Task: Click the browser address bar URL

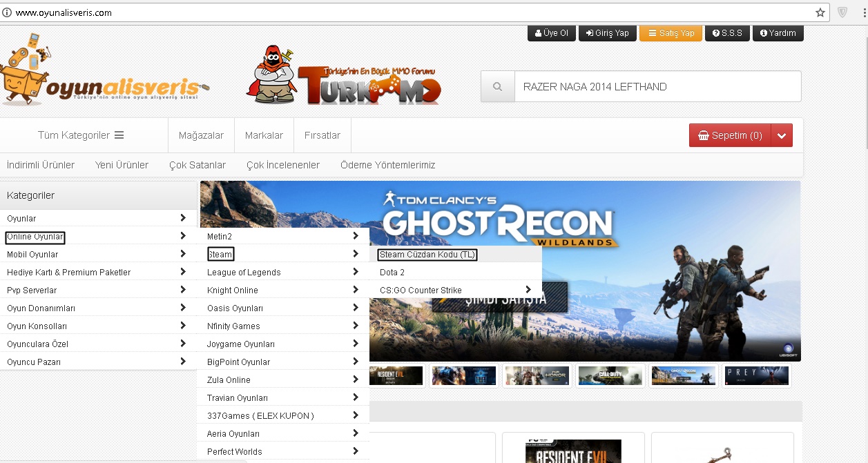Action: 64,12
